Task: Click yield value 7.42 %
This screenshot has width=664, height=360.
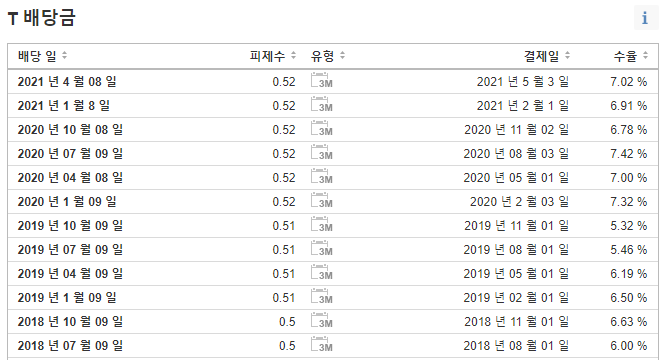Action: pyautogui.click(x=629, y=153)
